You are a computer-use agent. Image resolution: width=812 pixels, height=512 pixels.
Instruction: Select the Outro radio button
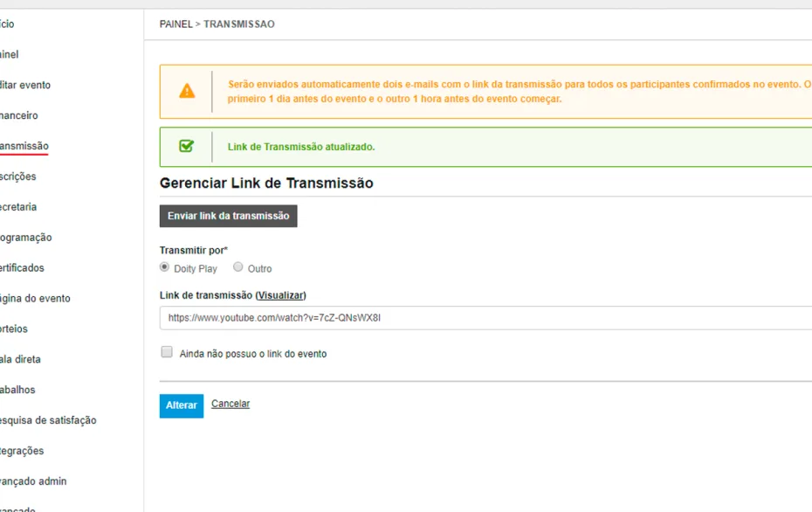[x=237, y=266]
